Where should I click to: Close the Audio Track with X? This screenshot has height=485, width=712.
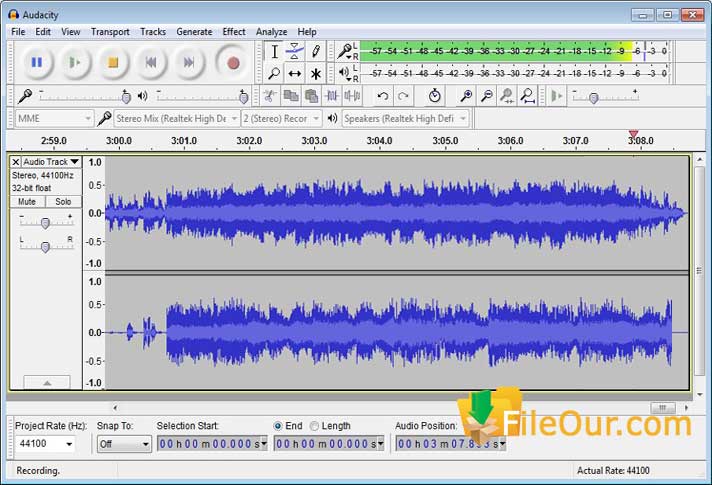coord(15,162)
